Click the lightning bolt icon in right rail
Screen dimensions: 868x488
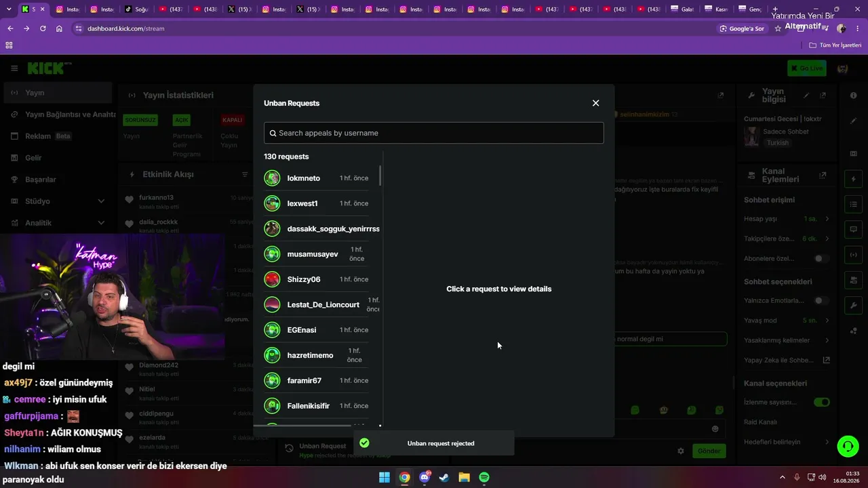click(x=853, y=179)
